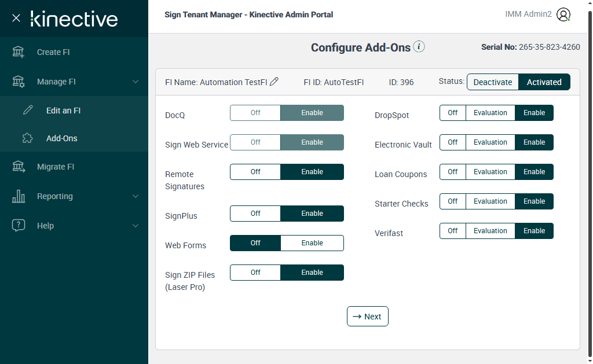Set Remote Signatures to Enable
The image size is (593, 364).
tap(312, 172)
